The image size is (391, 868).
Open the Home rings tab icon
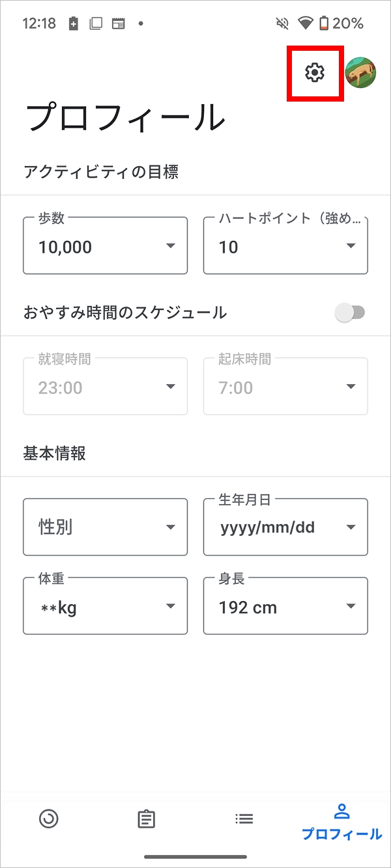(49, 819)
